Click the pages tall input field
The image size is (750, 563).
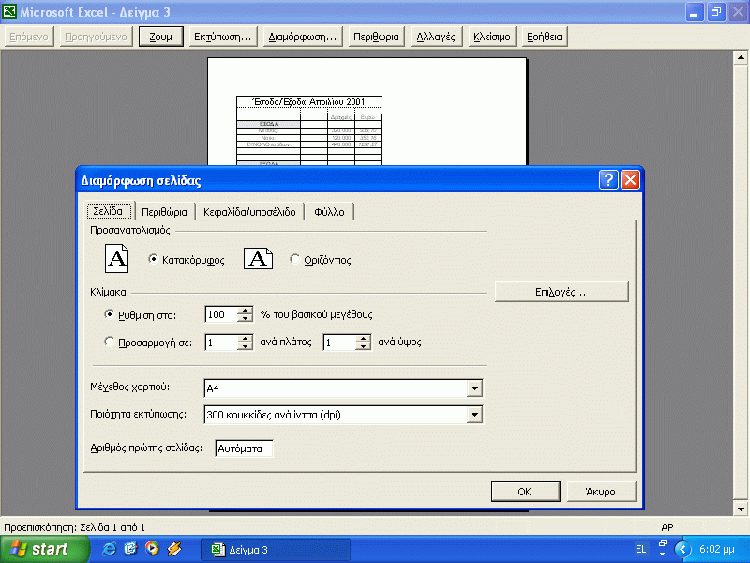pyautogui.click(x=340, y=342)
